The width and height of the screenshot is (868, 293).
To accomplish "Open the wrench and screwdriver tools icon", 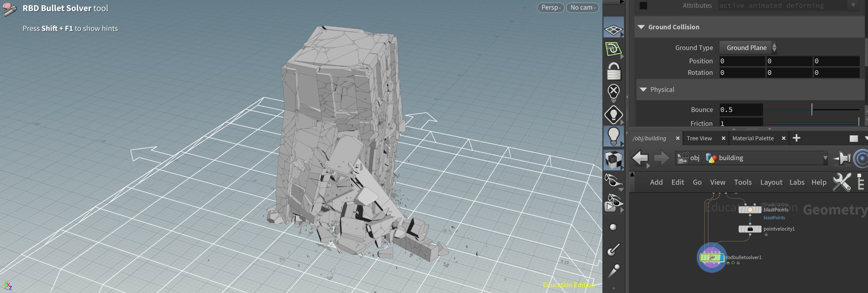I will (842, 182).
